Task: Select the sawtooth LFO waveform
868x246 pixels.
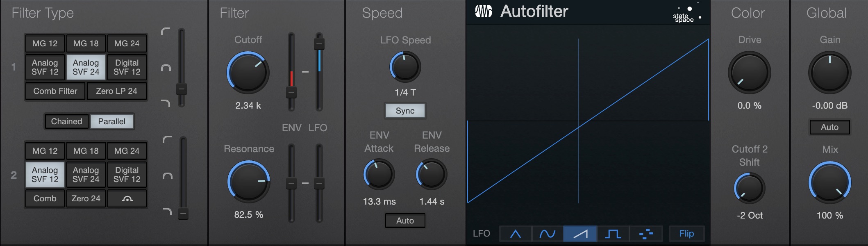Action: (580, 234)
